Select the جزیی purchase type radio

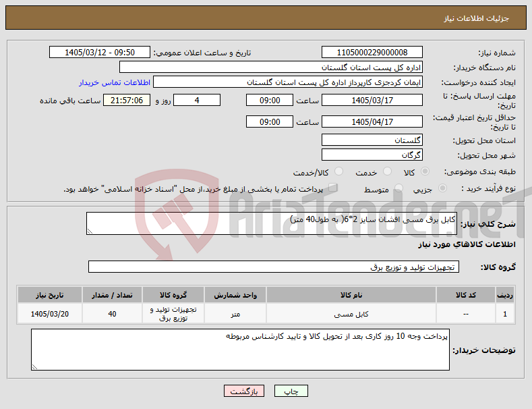(442, 188)
